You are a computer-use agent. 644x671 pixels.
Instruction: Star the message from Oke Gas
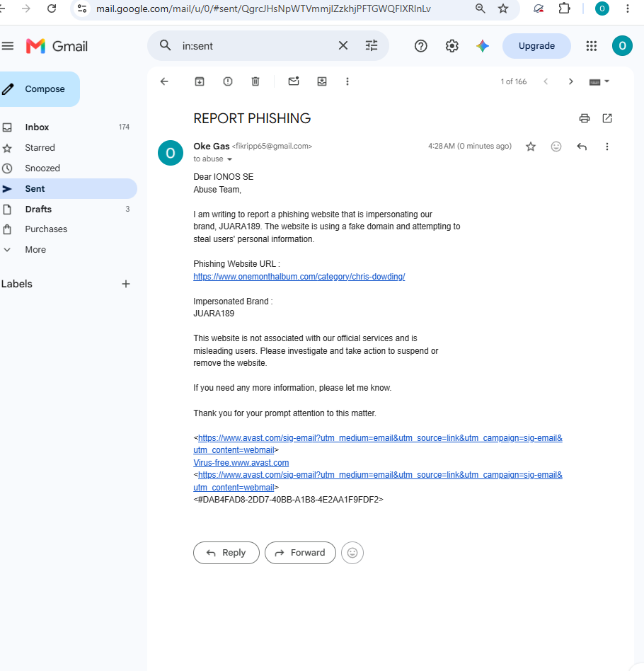(x=531, y=147)
